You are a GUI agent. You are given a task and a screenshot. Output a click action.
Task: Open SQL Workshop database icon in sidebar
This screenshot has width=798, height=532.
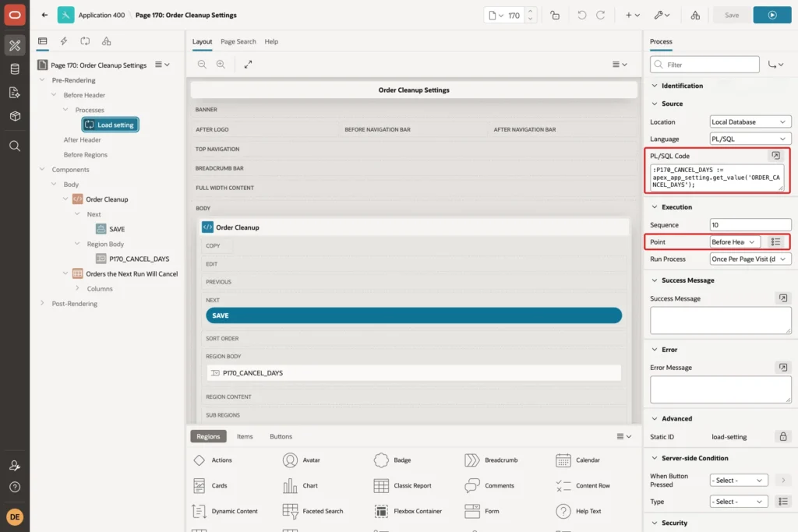tap(15, 69)
